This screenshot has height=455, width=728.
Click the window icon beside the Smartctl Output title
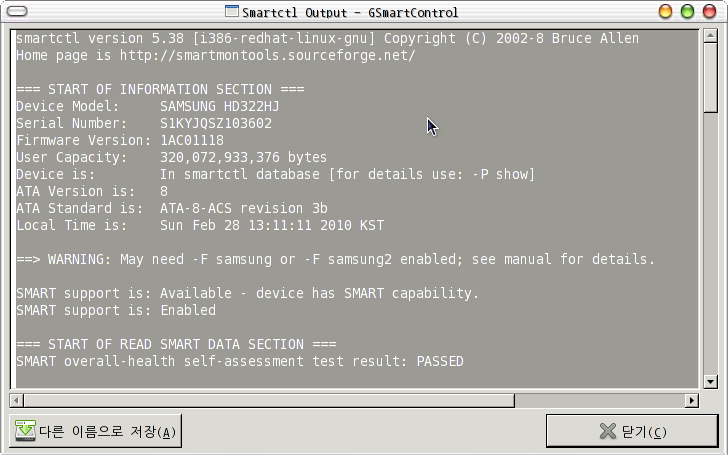pos(232,11)
